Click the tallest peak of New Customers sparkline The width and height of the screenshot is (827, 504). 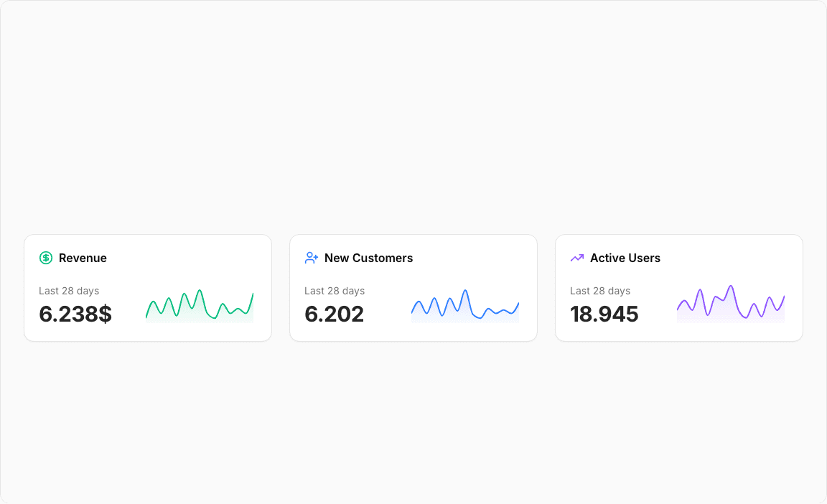coord(465,291)
